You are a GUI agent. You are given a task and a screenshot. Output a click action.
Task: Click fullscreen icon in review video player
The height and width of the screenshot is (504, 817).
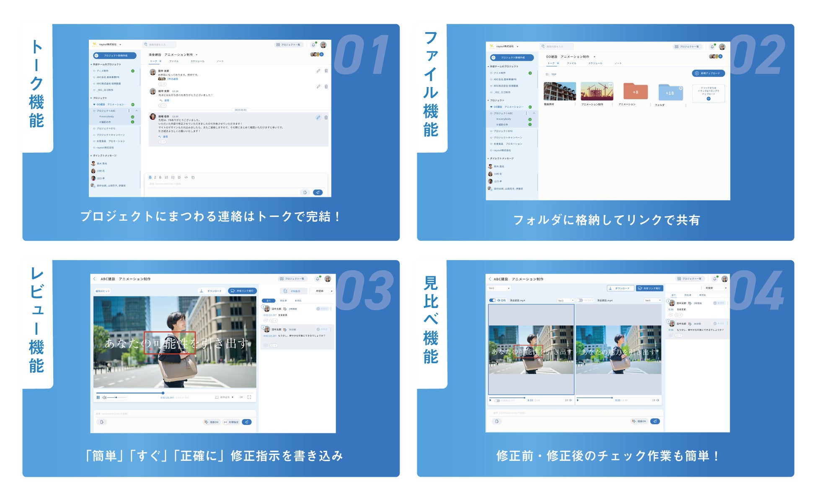(249, 397)
